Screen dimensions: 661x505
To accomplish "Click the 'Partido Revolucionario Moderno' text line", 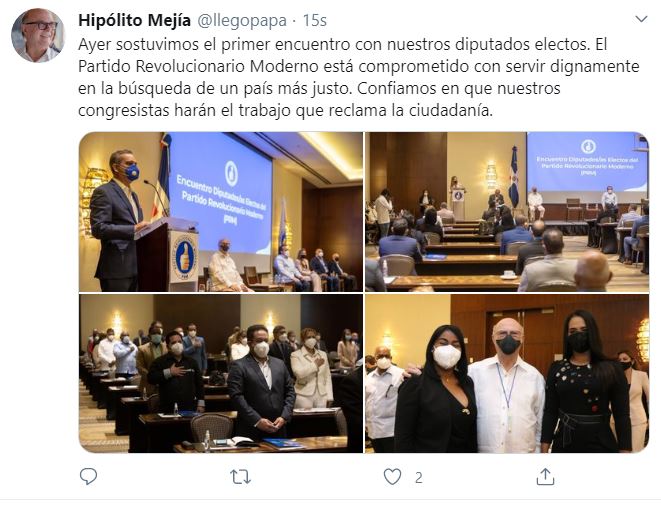I will pyautogui.click(x=198, y=66).
